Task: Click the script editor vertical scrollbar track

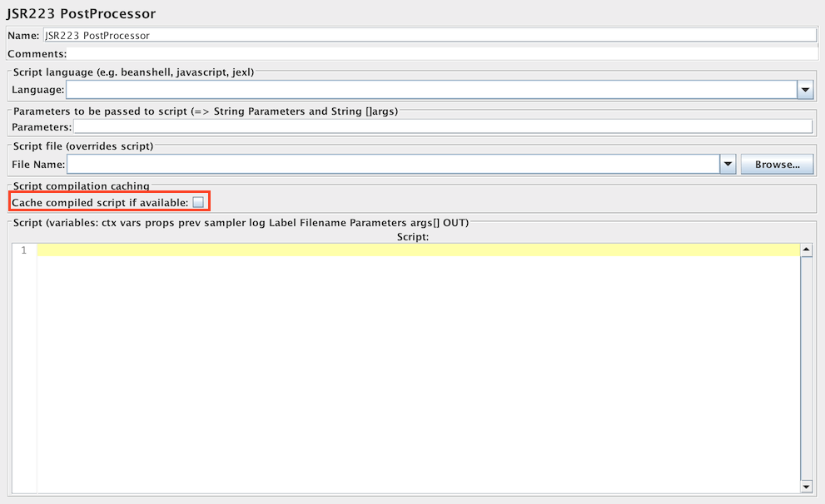Action: (x=806, y=366)
